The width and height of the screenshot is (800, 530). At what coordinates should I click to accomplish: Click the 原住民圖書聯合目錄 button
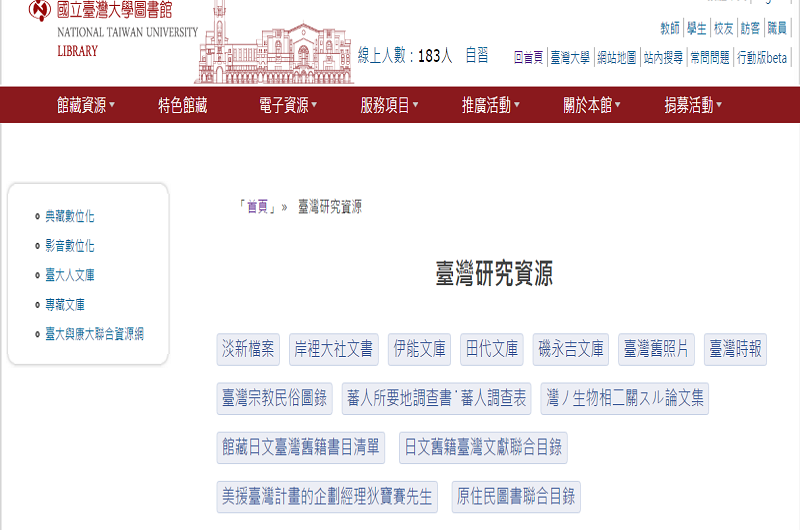click(516, 497)
